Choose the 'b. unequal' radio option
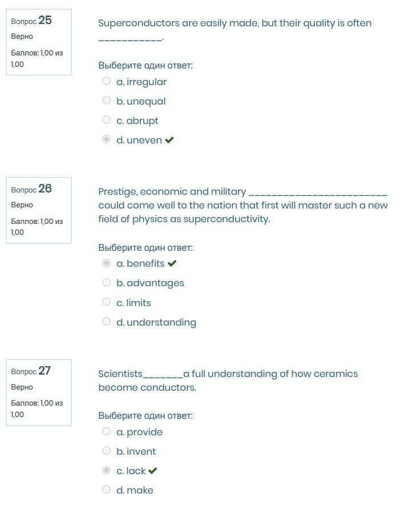Viewport: 420px width, 505px height. pos(106,101)
